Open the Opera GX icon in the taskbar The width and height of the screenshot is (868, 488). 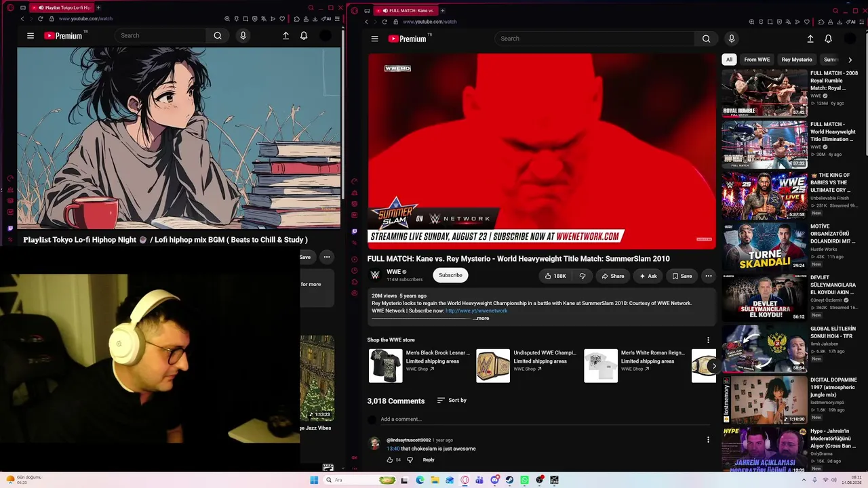[465, 480]
